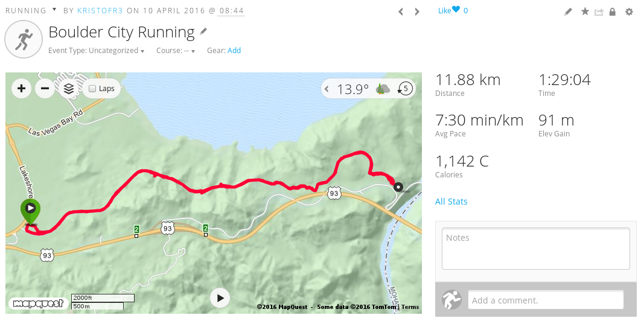Open the share activity icon
644x321 pixels.
click(599, 12)
